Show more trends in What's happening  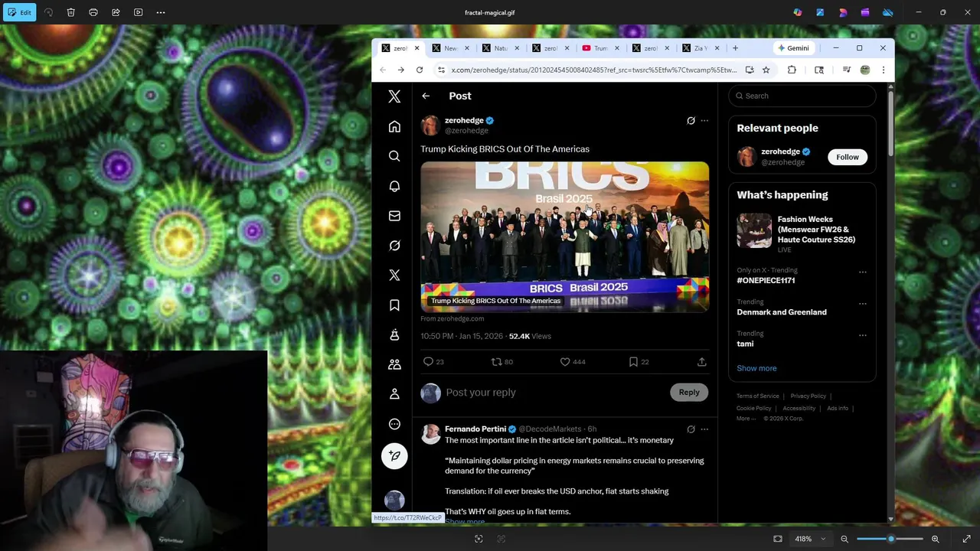pyautogui.click(x=756, y=368)
